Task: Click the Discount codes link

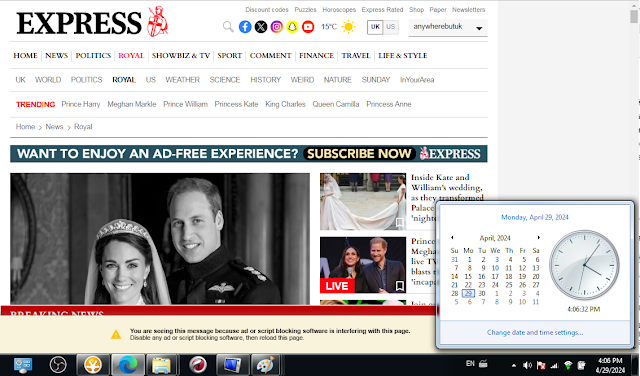Action: pos(267,9)
